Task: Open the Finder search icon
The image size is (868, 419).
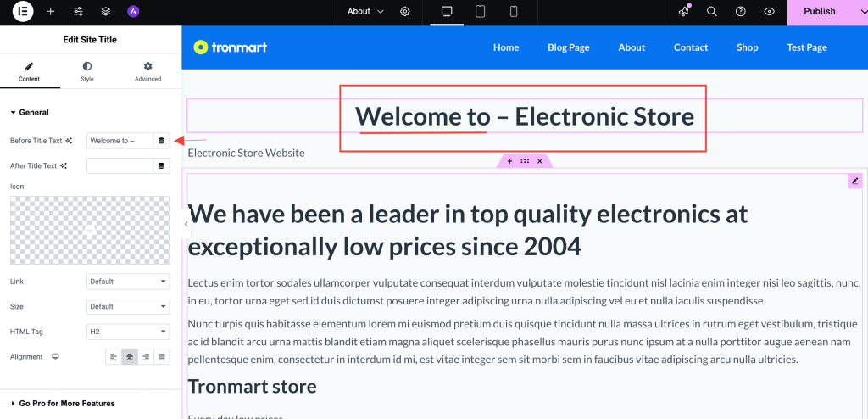Action: 712,12
